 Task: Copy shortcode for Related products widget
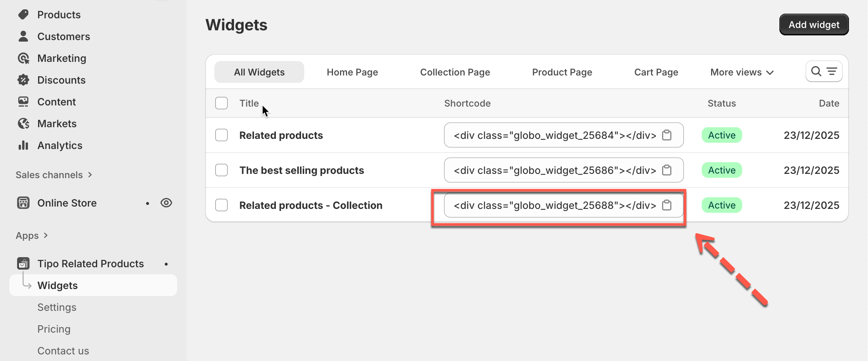pos(667,135)
